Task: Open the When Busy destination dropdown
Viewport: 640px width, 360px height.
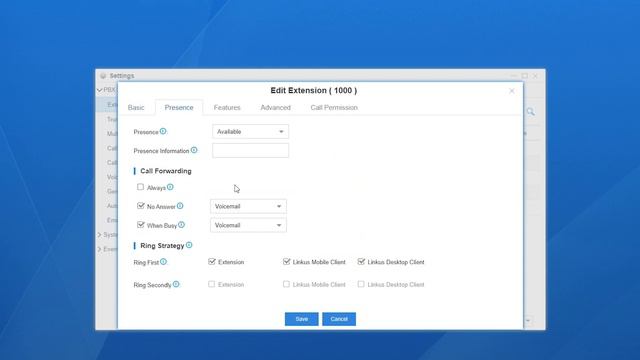Action: (248, 225)
